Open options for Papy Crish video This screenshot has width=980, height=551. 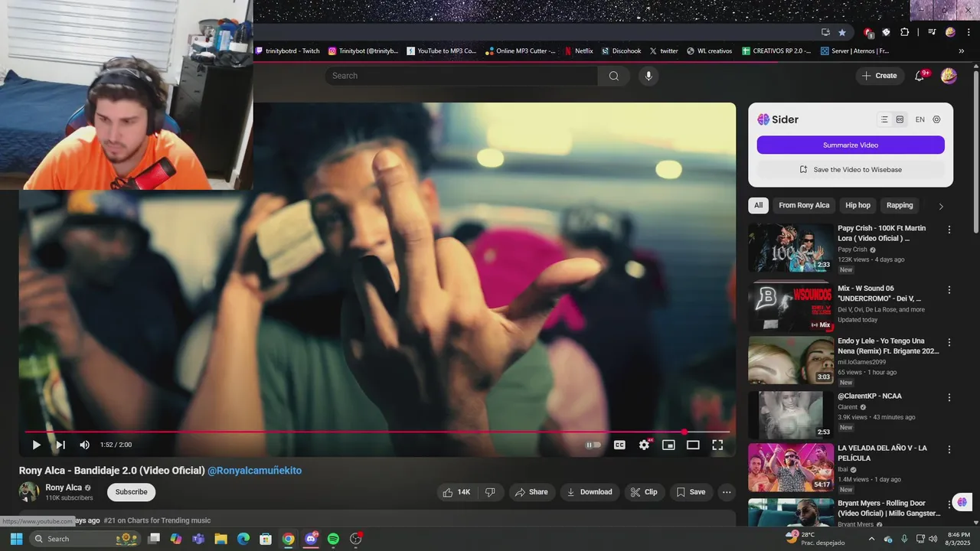pos(949,230)
